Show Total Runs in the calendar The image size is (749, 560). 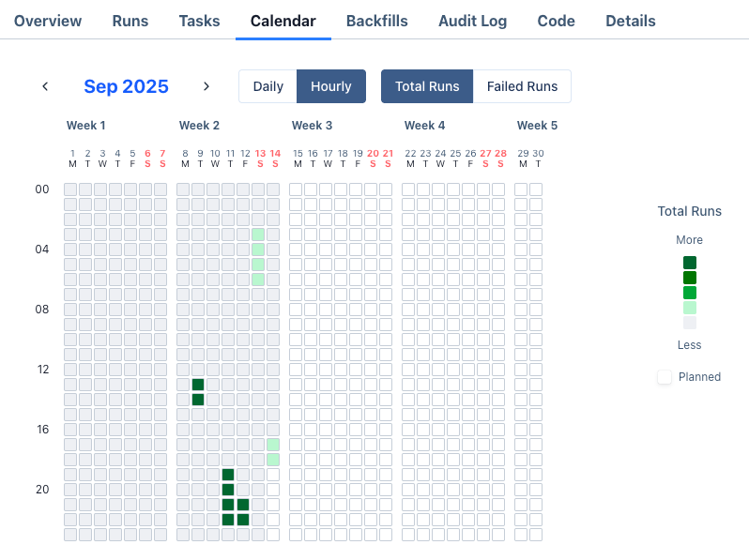click(x=427, y=86)
